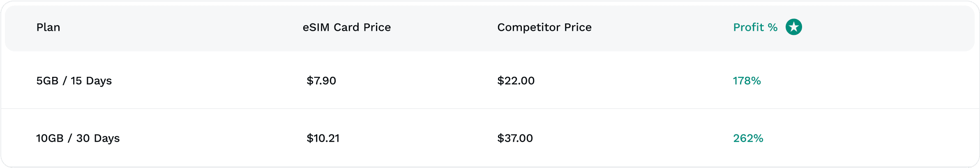This screenshot has height=168, width=980.
Task: Click the Competitor Price column header
Action: pyautogui.click(x=544, y=27)
